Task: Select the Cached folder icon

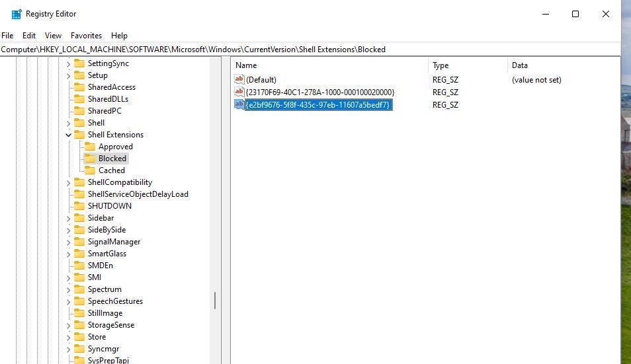Action: tap(90, 170)
